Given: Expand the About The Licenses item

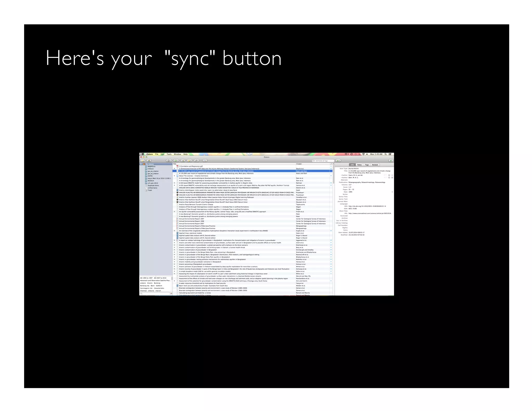Looking at the screenshot, I should pyautogui.click(x=175, y=176).
